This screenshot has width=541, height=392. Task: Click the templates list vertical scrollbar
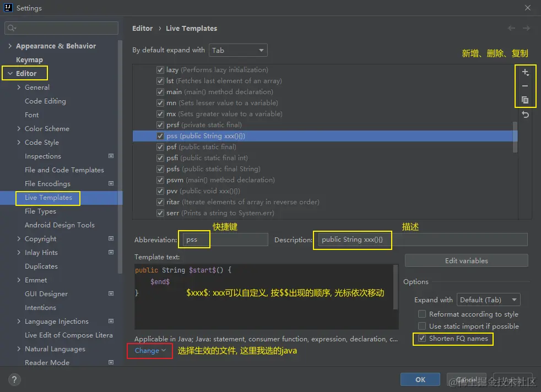tap(515, 137)
